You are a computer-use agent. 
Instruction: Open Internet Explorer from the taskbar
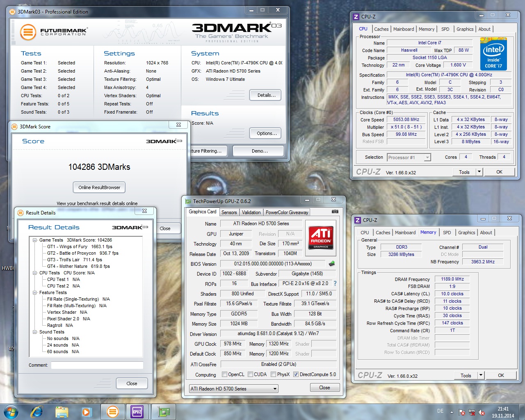(37, 411)
